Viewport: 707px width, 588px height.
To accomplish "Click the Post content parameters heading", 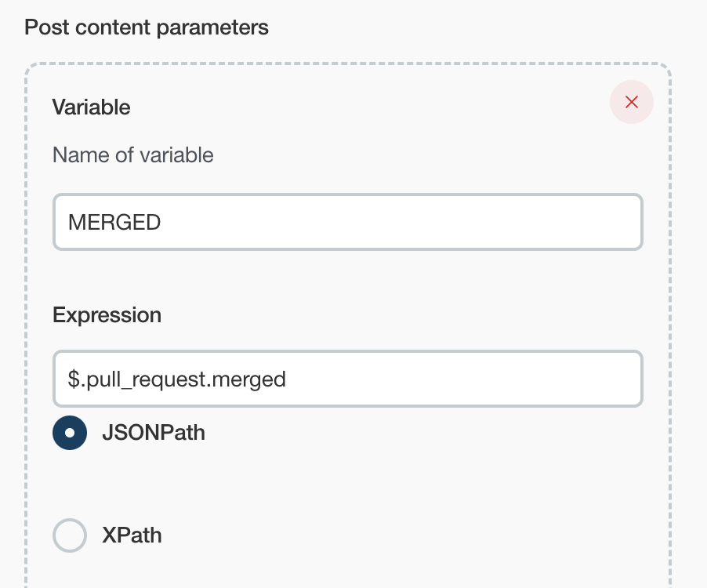I will 147,27.
